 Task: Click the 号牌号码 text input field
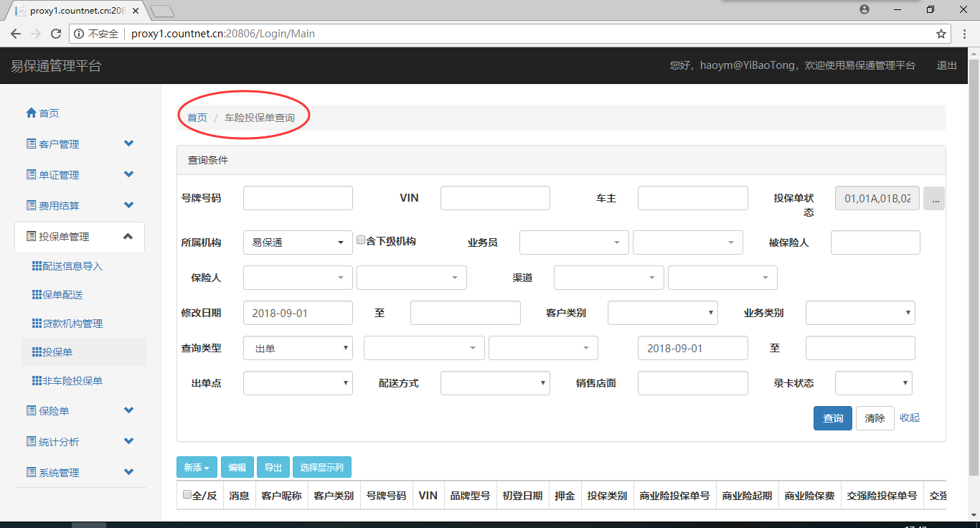[298, 198]
